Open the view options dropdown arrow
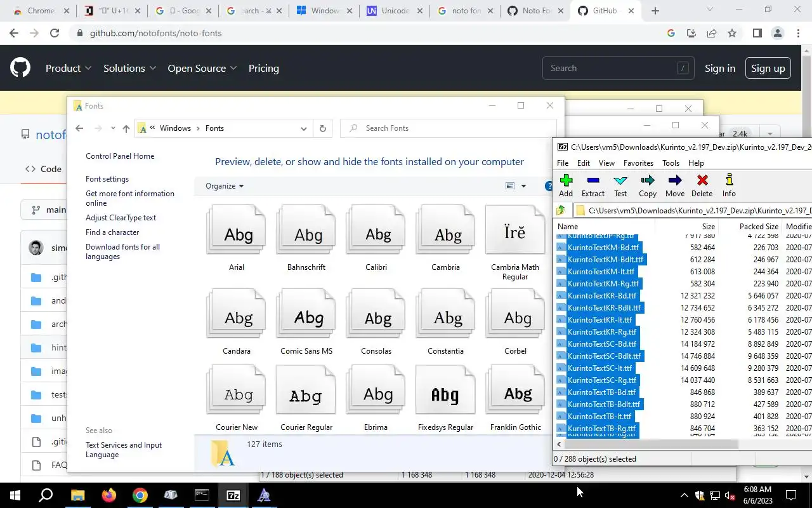 pyautogui.click(x=523, y=186)
